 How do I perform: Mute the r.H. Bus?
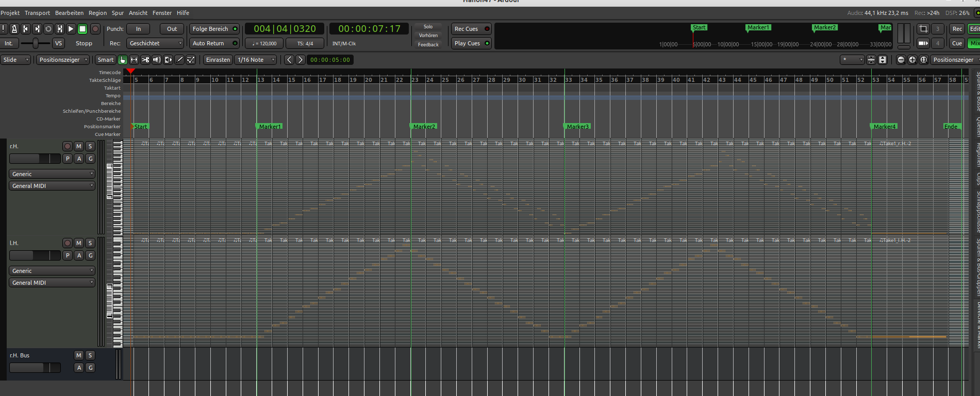(x=79, y=355)
